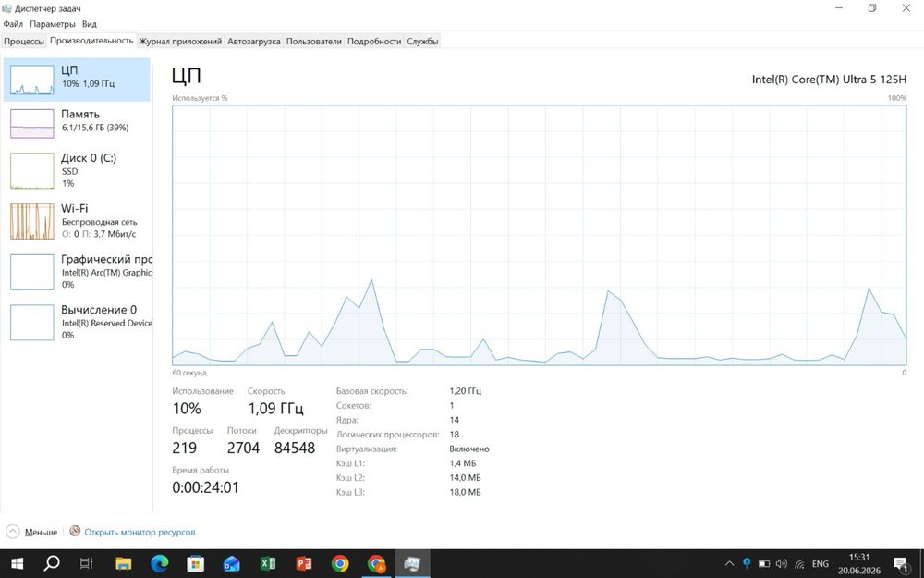Click the Кэш L3 18,0 МБ value

coord(465,492)
